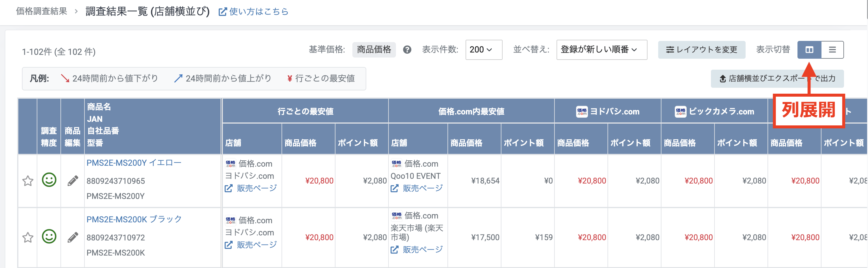Open ヨドバシ.com 販売ページ link for PMS2E-MS200Y
This screenshot has height=268, width=868.
tap(251, 188)
